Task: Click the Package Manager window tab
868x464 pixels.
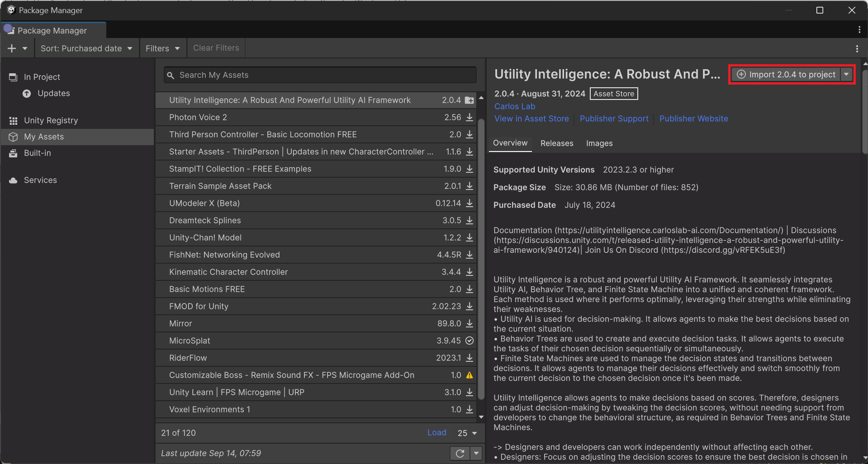Action: (53, 30)
